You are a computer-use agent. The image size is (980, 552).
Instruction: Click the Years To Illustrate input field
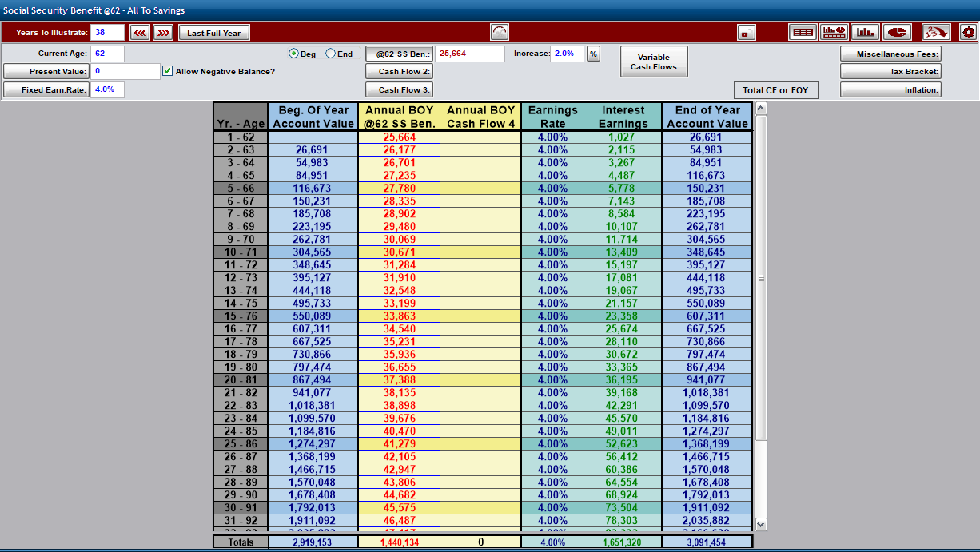click(x=108, y=32)
